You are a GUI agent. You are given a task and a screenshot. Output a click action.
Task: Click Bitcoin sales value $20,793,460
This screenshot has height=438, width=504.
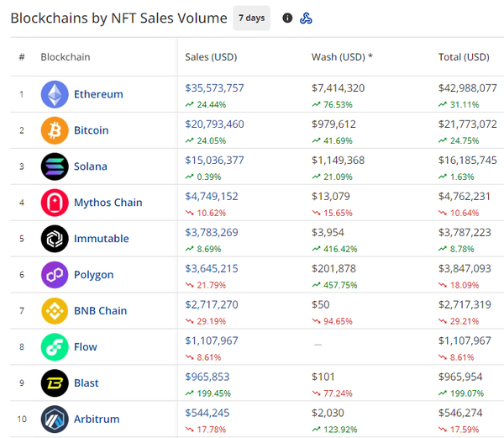[214, 124]
